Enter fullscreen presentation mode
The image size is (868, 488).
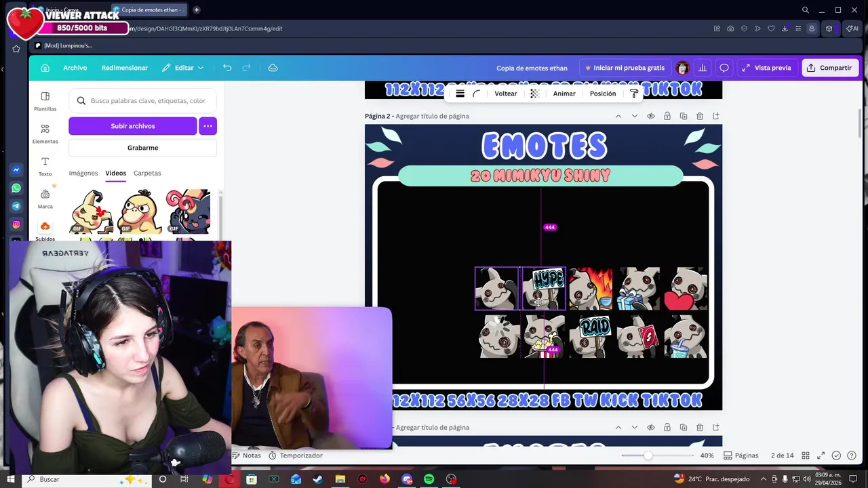[821, 455]
